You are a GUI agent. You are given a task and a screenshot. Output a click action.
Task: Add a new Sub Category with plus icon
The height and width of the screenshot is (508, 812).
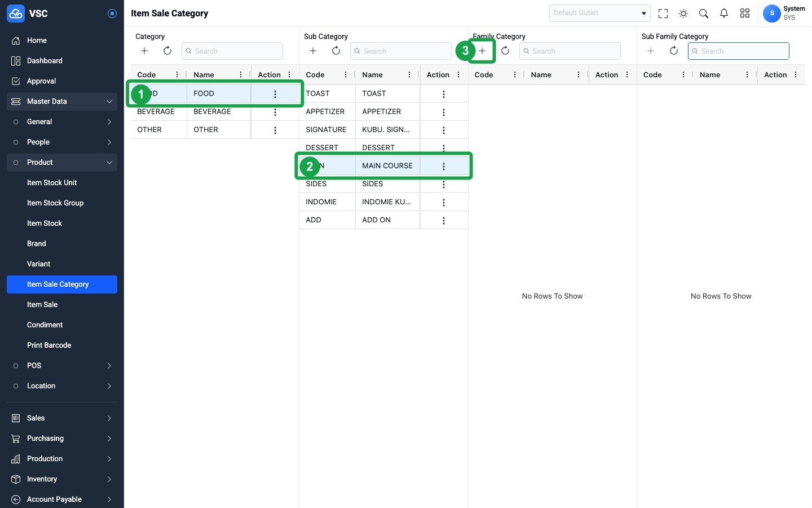click(313, 51)
